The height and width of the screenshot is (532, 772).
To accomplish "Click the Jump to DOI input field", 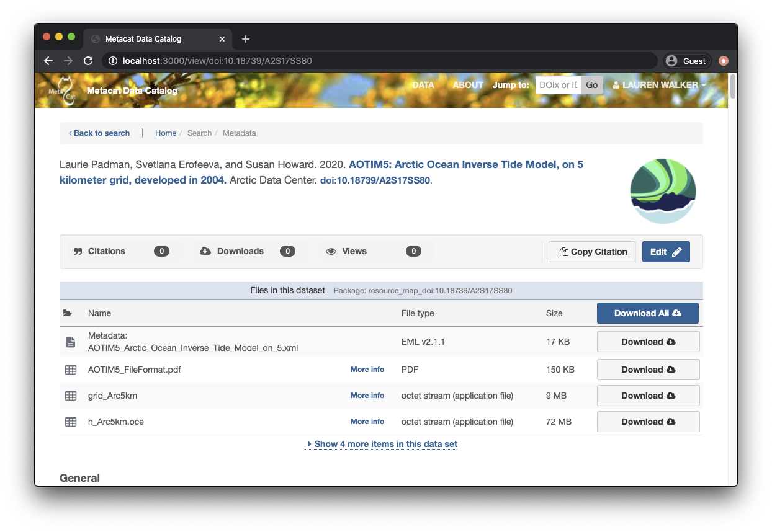I will click(558, 85).
